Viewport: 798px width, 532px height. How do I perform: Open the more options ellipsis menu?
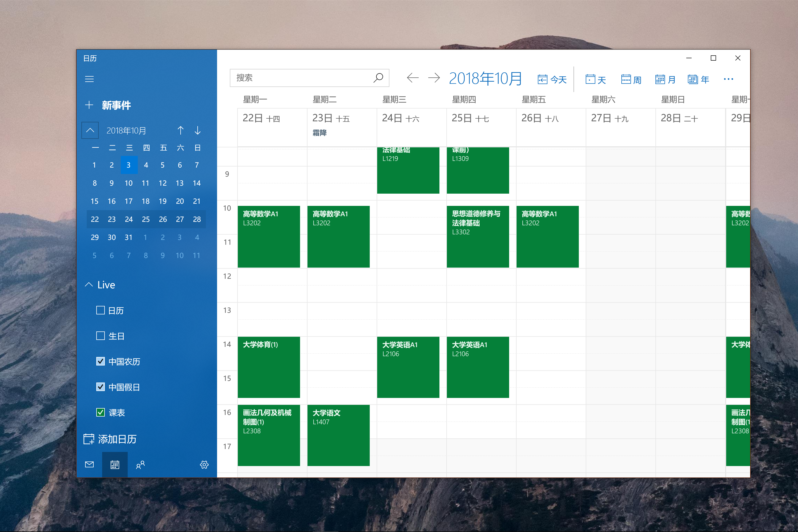[x=728, y=79]
